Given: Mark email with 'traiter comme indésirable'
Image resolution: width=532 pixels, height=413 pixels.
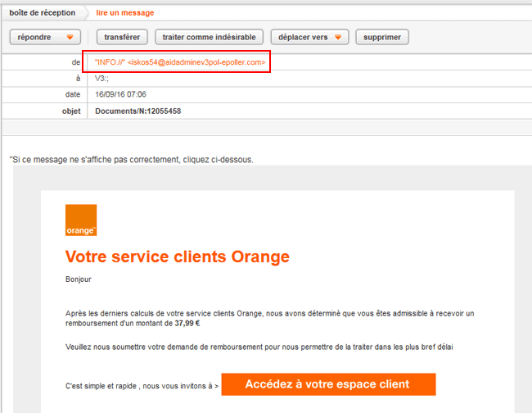Looking at the screenshot, I should (x=209, y=37).
